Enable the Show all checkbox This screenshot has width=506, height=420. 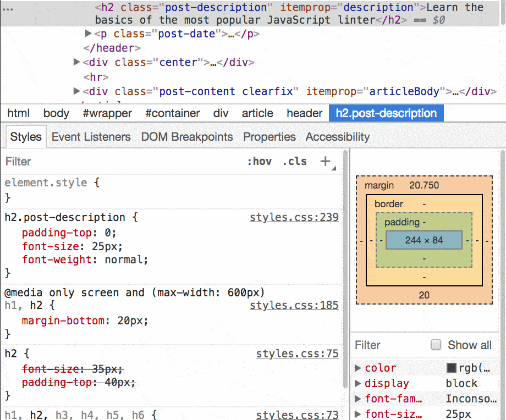tap(437, 345)
